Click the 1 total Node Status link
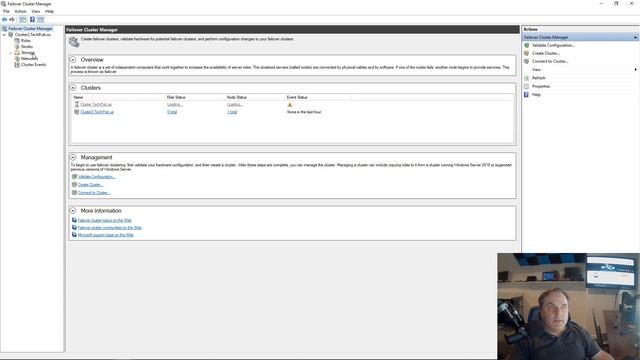This screenshot has width=640, height=360. (232, 112)
